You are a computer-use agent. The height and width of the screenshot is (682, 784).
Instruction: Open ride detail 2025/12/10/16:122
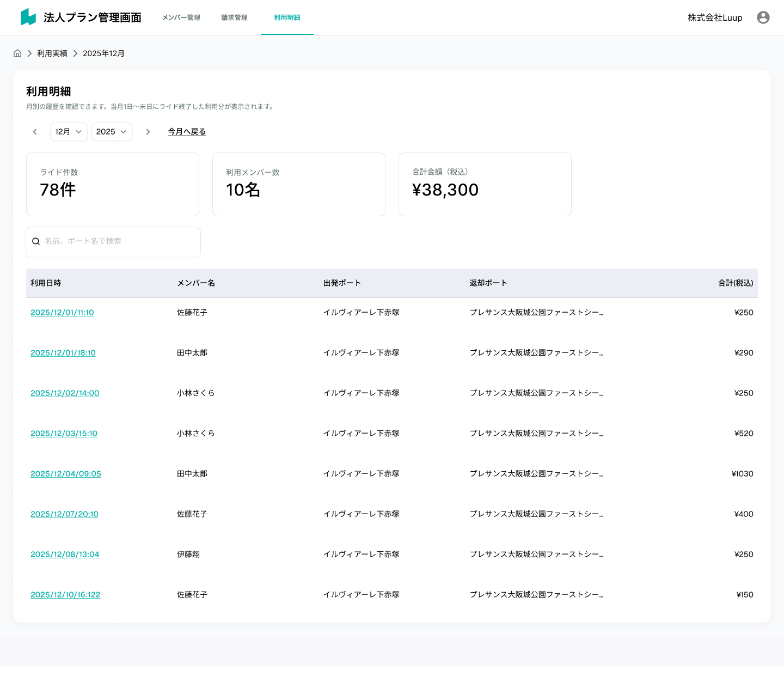[65, 595]
